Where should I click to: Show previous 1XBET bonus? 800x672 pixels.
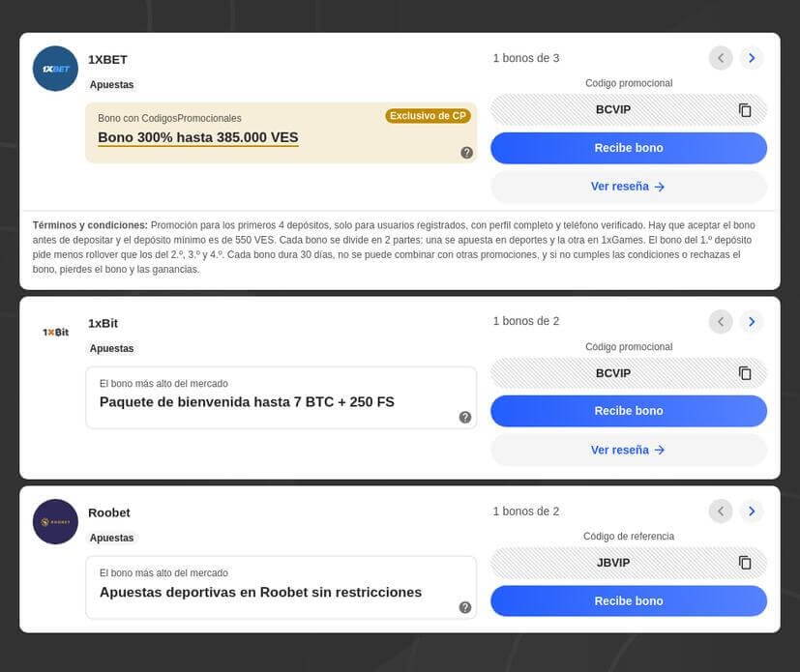pos(721,58)
